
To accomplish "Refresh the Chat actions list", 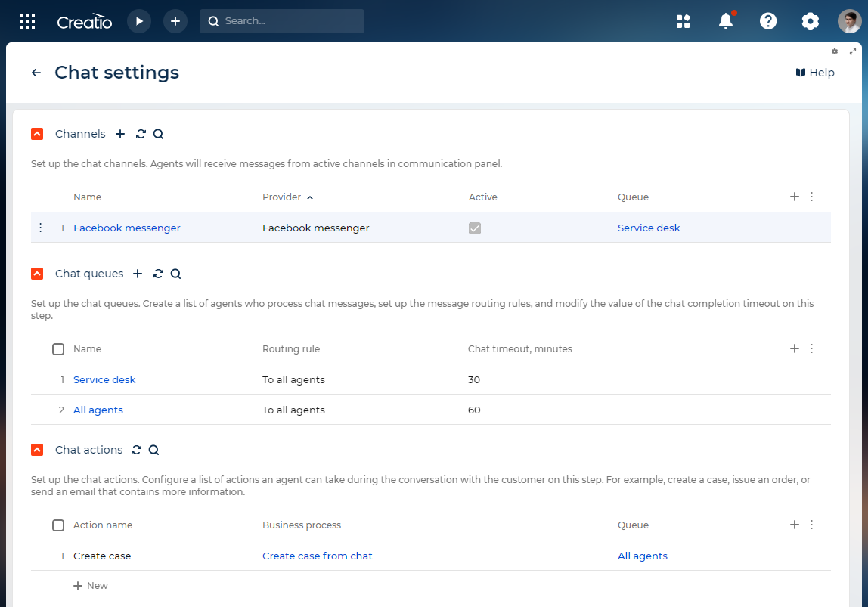I will tap(136, 450).
